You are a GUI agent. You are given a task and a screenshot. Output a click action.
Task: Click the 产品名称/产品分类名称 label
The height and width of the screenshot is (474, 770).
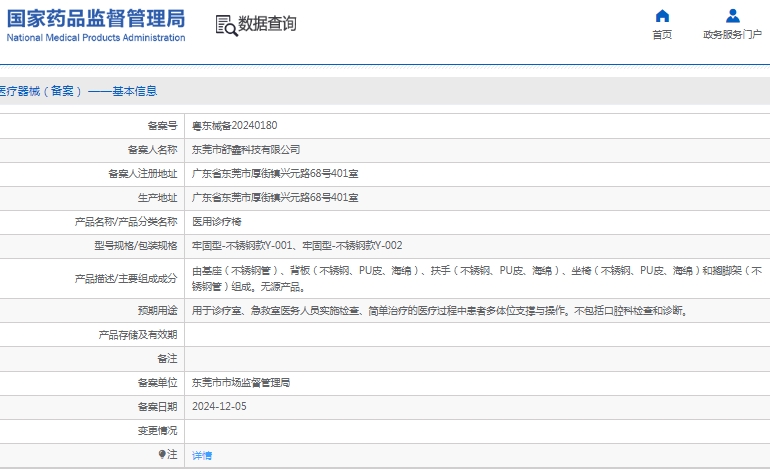126,222
